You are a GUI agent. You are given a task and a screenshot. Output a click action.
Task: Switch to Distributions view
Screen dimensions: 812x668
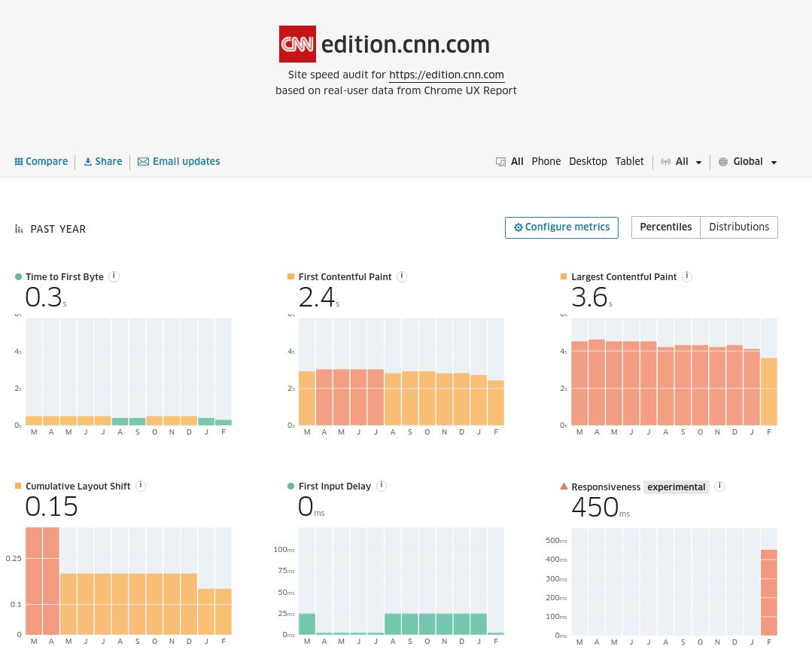[739, 227]
